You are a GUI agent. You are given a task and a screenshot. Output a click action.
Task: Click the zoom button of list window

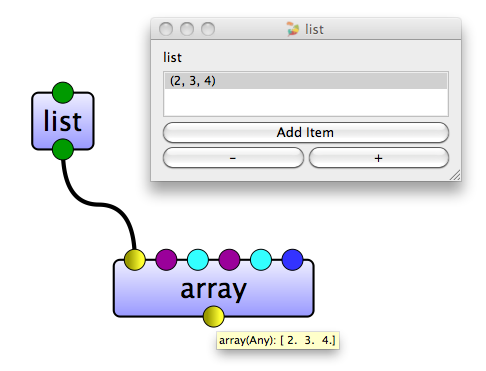tap(208, 29)
